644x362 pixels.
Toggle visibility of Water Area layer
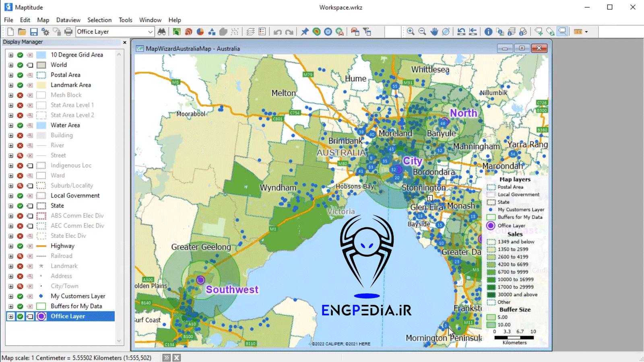(20, 125)
